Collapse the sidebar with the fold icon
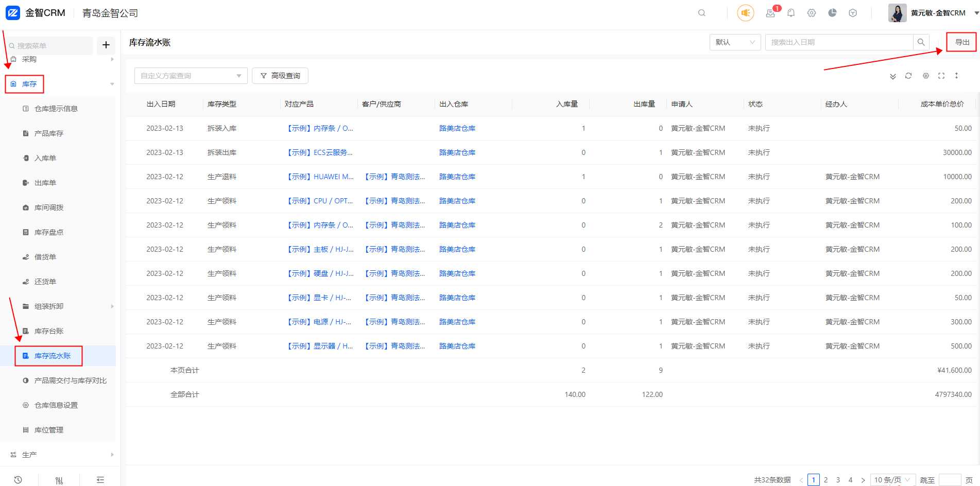The image size is (980, 486). [x=100, y=480]
